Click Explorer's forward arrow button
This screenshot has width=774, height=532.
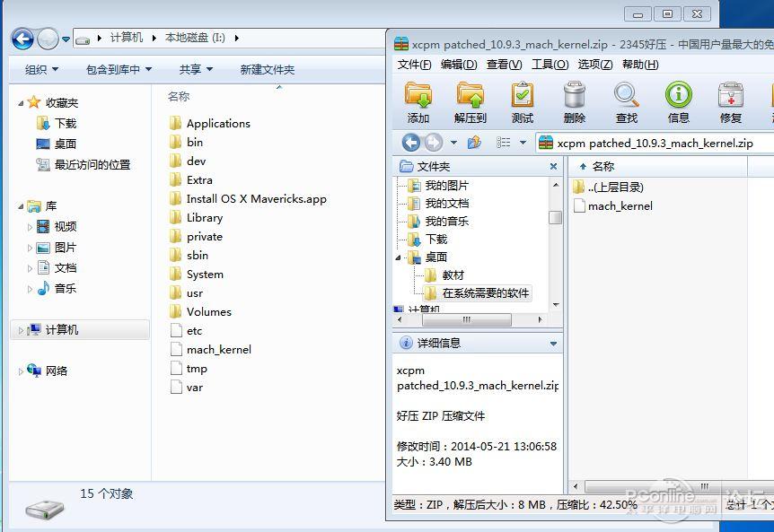48,39
